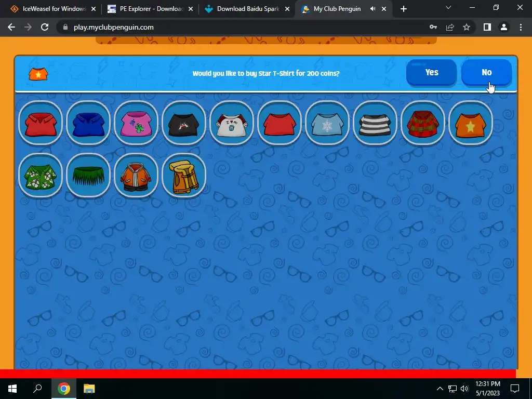532x399 pixels.
Task: Close the My Club Penguin tab
Action: [384, 9]
